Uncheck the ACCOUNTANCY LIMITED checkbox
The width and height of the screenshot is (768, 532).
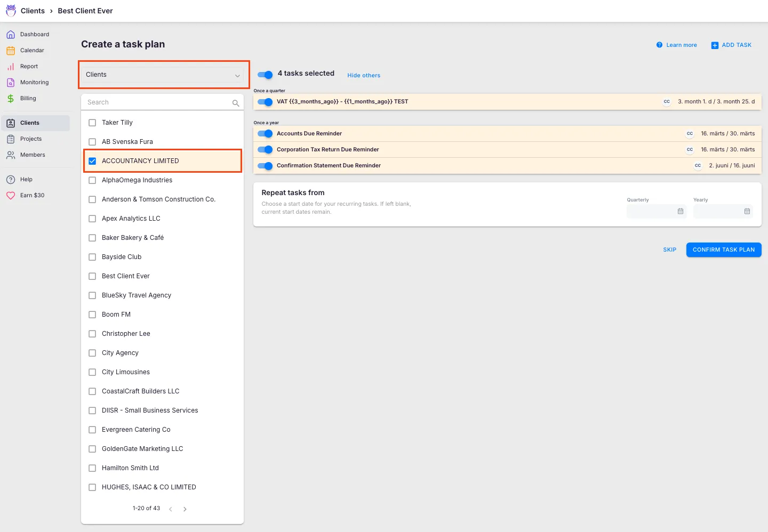[92, 161]
